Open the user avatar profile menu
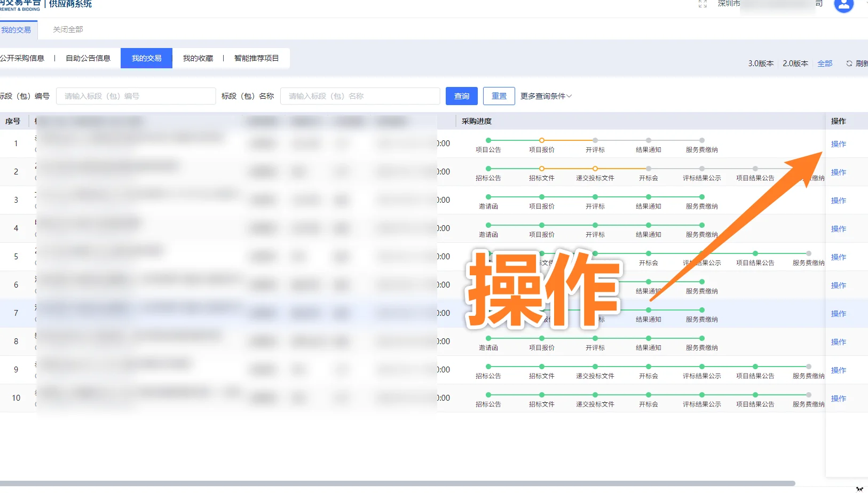 [844, 5]
